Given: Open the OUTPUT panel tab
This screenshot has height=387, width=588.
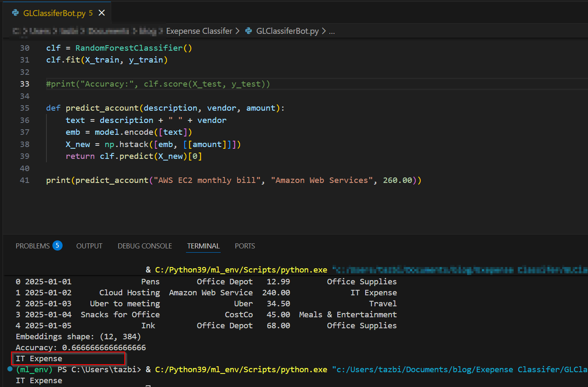Looking at the screenshot, I should click(89, 246).
